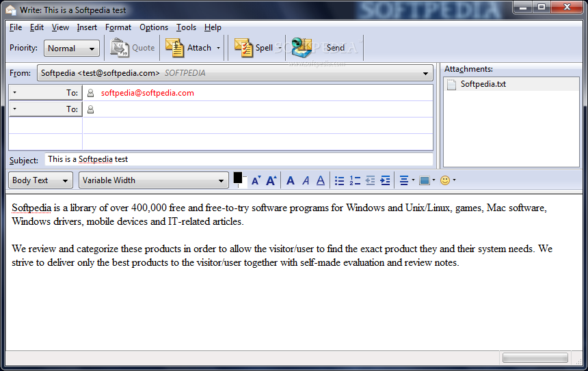
Task: Run Spell check on the message
Action: pyautogui.click(x=254, y=48)
